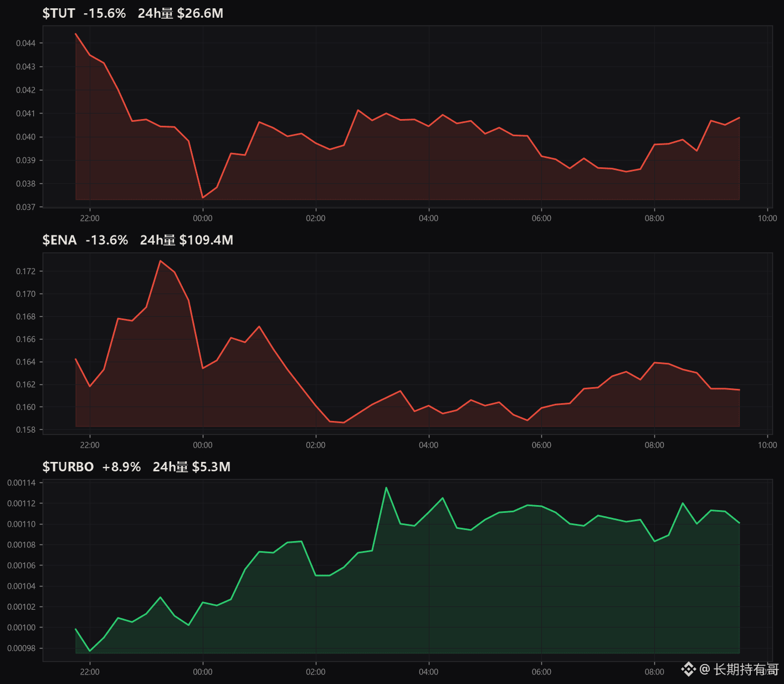This screenshot has height=684, width=784.
Task: Click the 08:00 time label under $ENA chart
Action: click(x=654, y=445)
